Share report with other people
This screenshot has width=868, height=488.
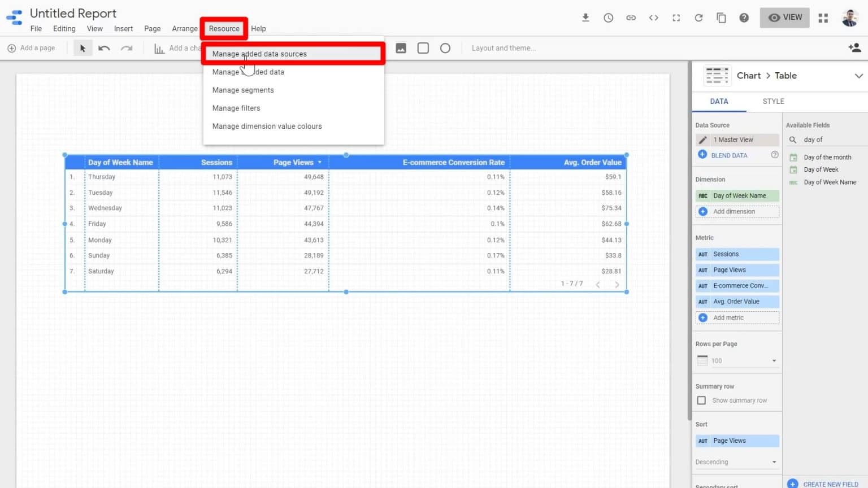(854, 47)
